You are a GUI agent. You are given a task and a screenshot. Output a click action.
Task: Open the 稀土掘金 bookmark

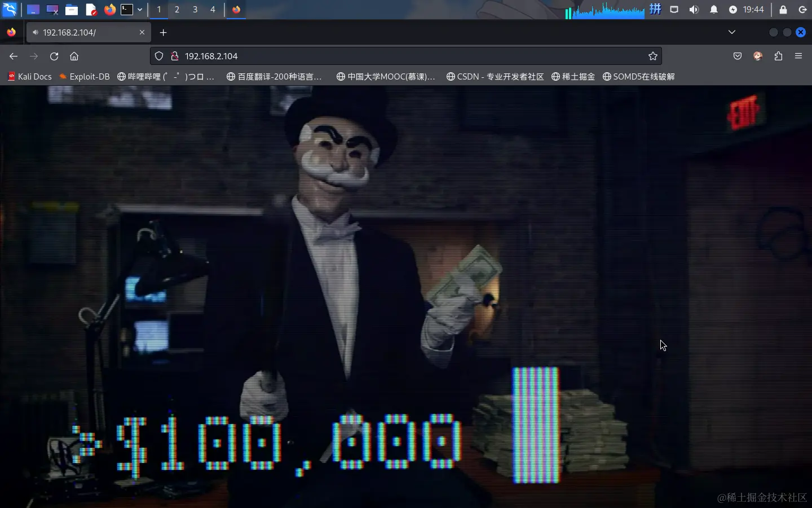[x=573, y=76]
